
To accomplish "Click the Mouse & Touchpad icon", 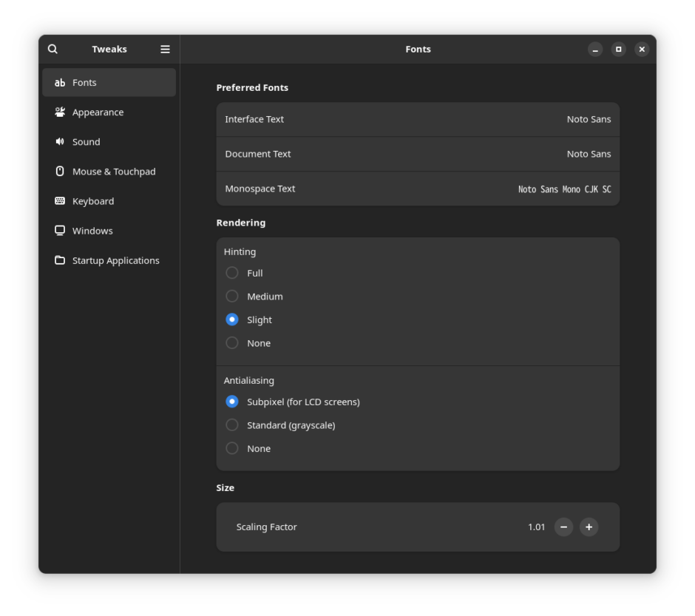I will pos(60,172).
